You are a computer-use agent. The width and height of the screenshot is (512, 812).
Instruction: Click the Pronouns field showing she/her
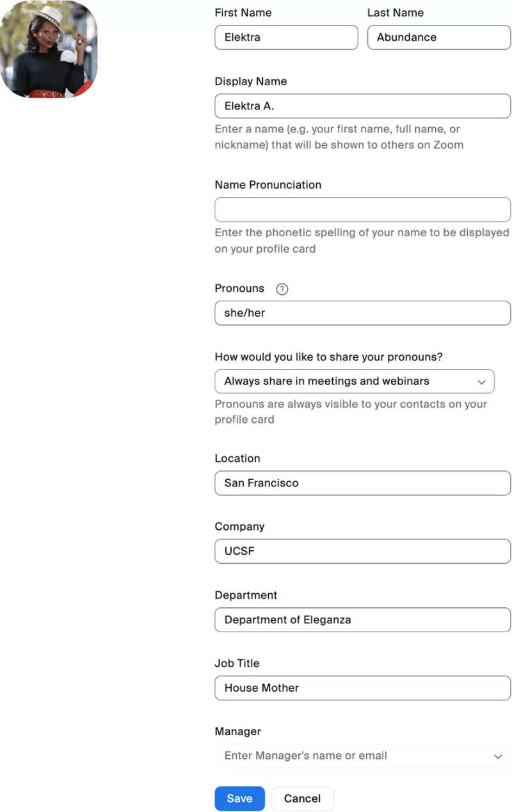[x=363, y=313]
